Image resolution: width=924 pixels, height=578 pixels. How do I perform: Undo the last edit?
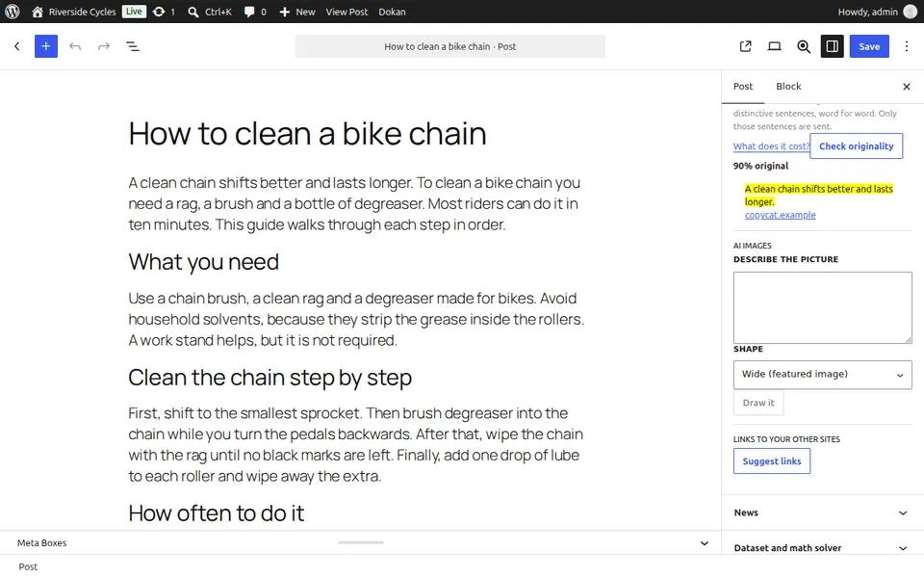(x=75, y=46)
